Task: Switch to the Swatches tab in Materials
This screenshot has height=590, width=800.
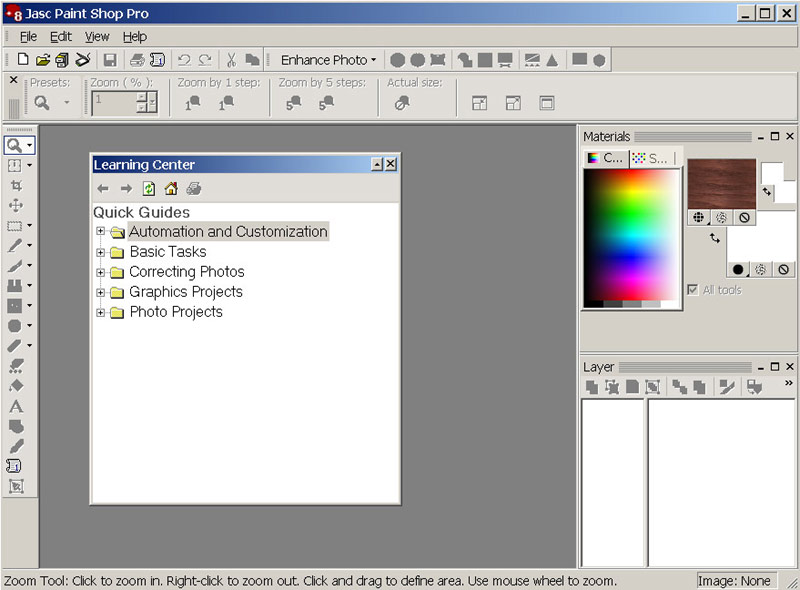Action: (652, 156)
